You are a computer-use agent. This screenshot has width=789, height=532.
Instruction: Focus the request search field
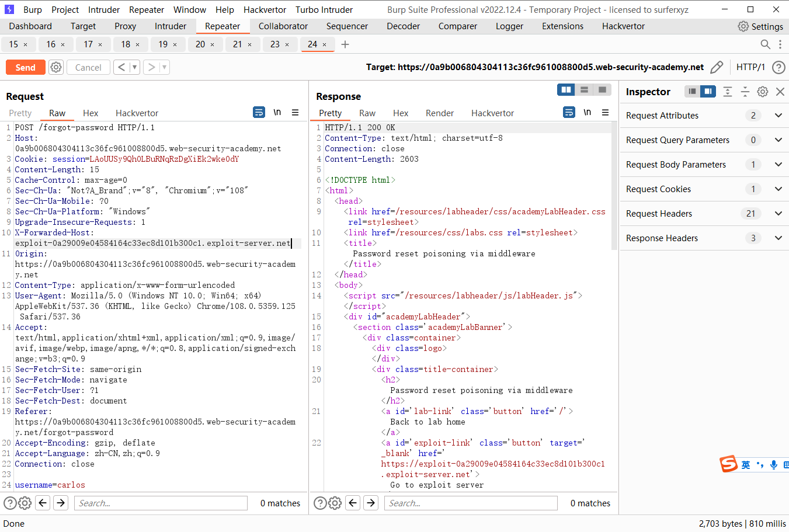[x=161, y=503]
